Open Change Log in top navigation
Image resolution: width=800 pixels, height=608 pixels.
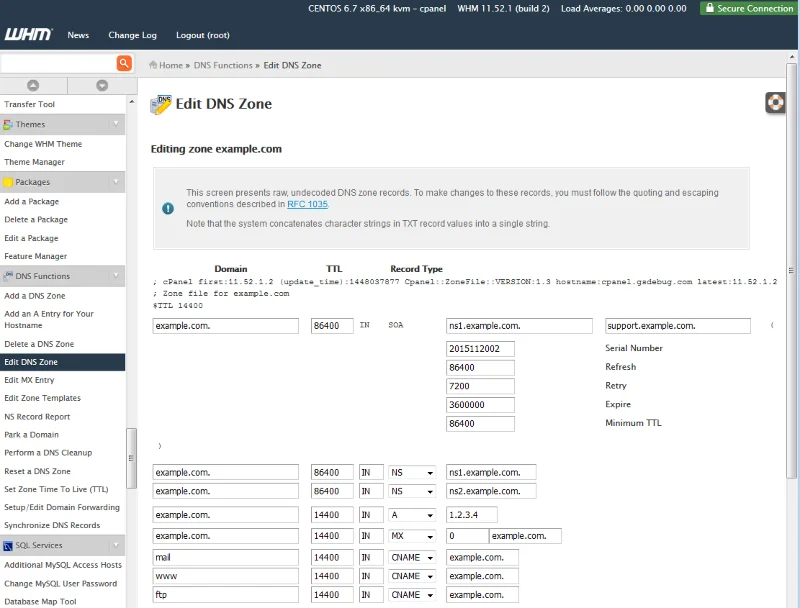point(132,35)
